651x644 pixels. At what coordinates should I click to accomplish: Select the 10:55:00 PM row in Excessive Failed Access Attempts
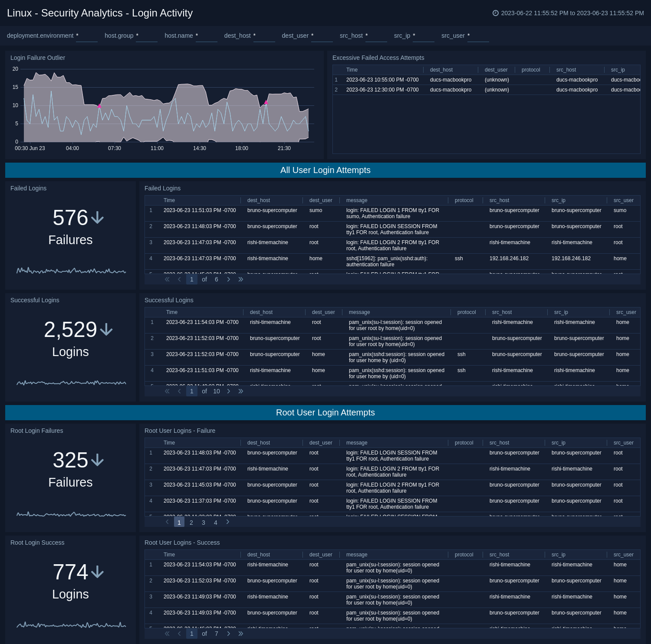(487, 80)
